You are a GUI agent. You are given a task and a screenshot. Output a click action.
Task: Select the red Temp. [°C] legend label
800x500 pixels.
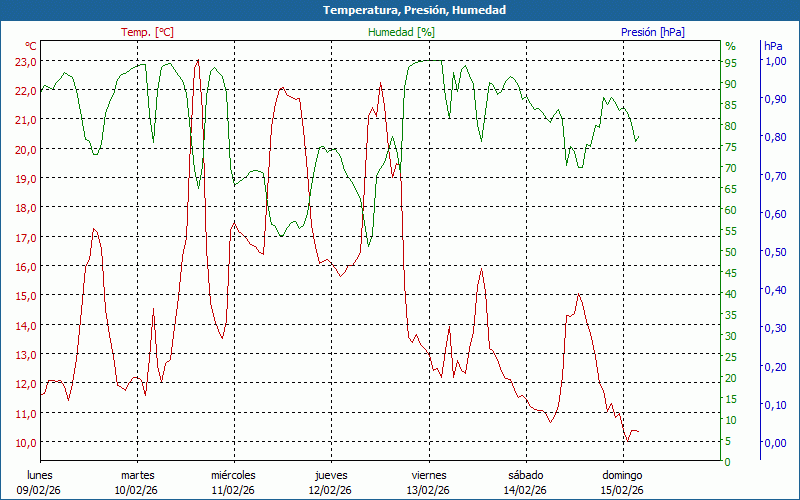click(x=147, y=32)
